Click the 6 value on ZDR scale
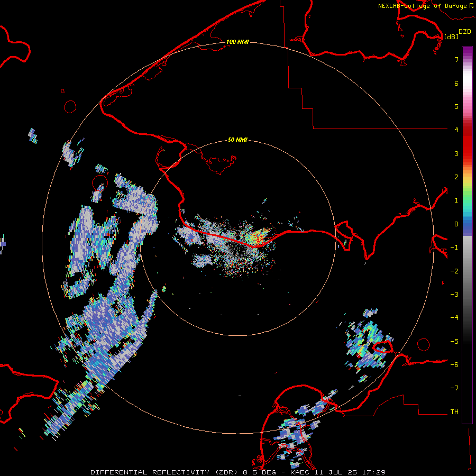476x476 pixels. 456,83
